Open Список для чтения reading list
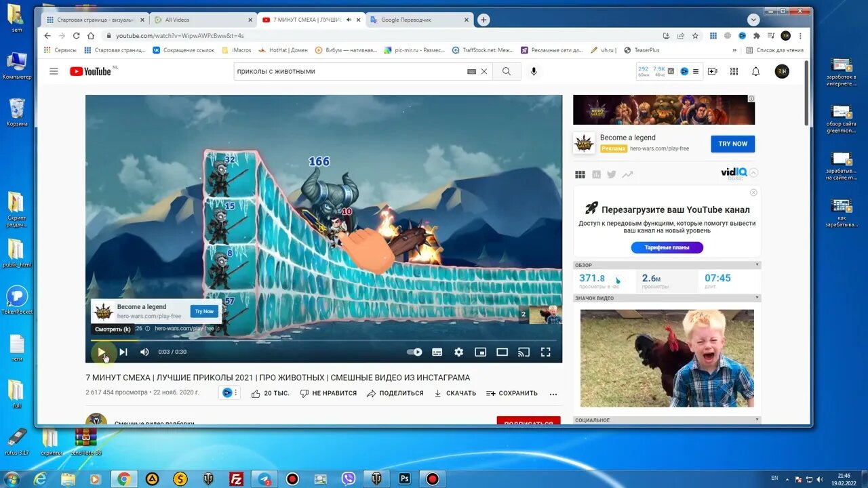 774,50
